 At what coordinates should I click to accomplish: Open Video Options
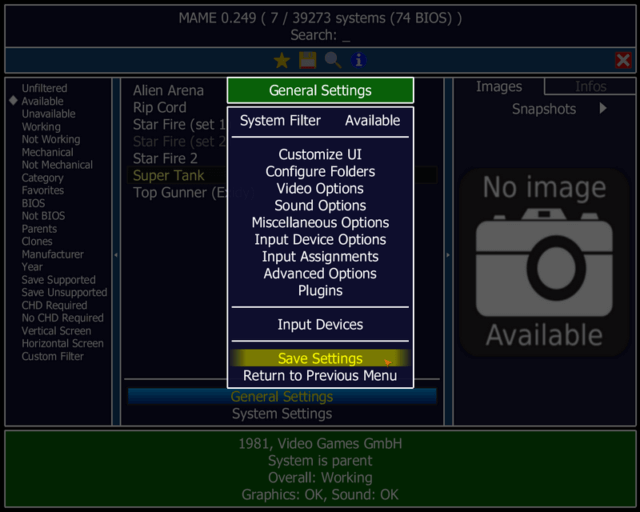point(320,189)
